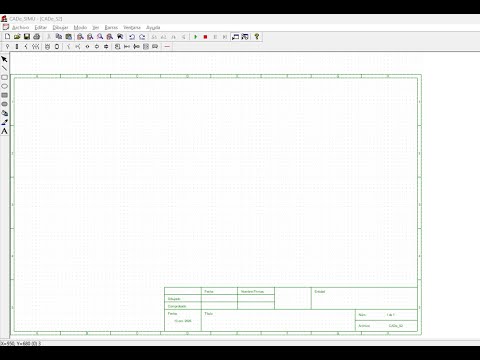Click the fourth magnifier zoom icon

tap(110, 37)
